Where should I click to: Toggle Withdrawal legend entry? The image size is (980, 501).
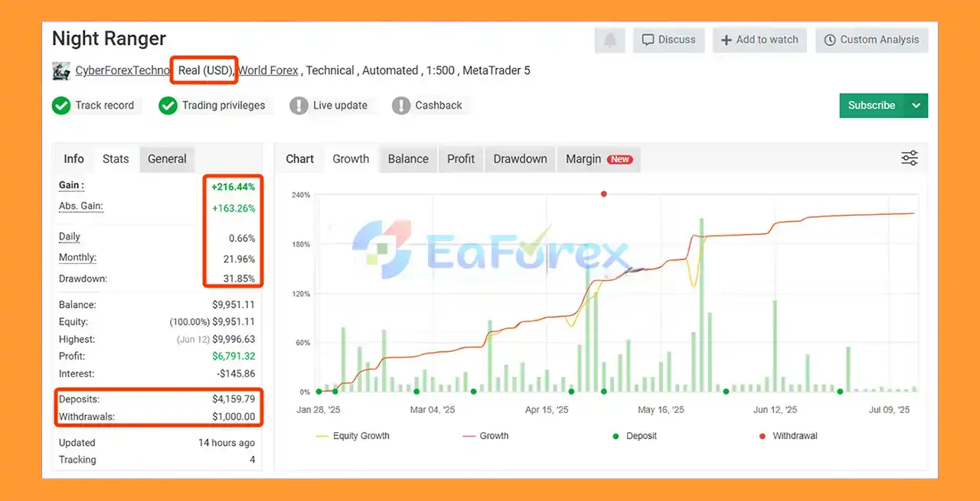(x=786, y=436)
